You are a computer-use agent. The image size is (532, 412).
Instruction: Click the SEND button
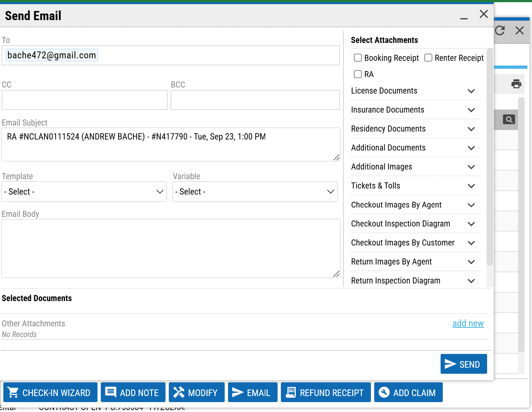click(463, 364)
